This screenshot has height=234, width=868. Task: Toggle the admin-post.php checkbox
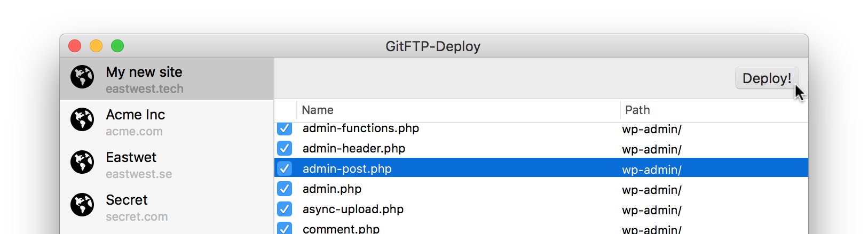pyautogui.click(x=285, y=168)
